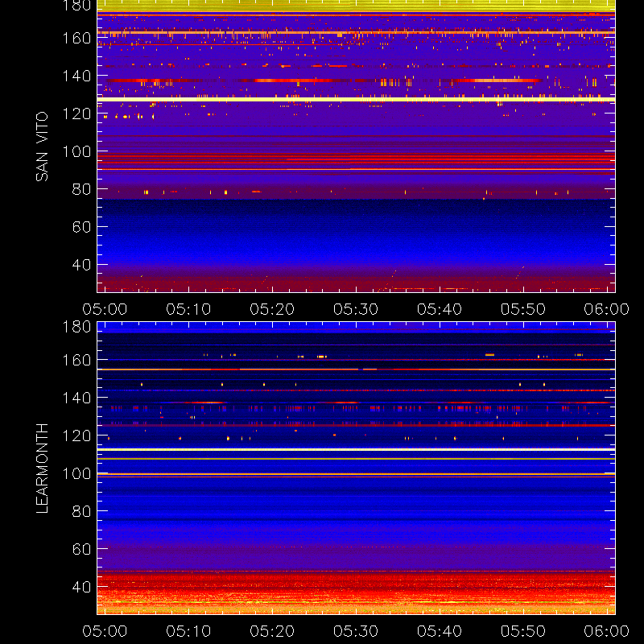Choose the 160 frequency label on Learmonth axis

point(76,361)
